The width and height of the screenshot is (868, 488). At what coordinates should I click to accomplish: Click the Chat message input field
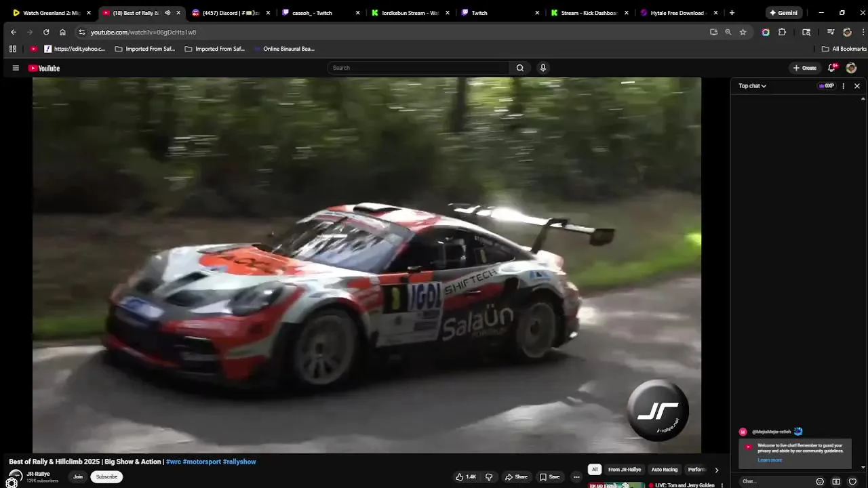tap(776, 482)
